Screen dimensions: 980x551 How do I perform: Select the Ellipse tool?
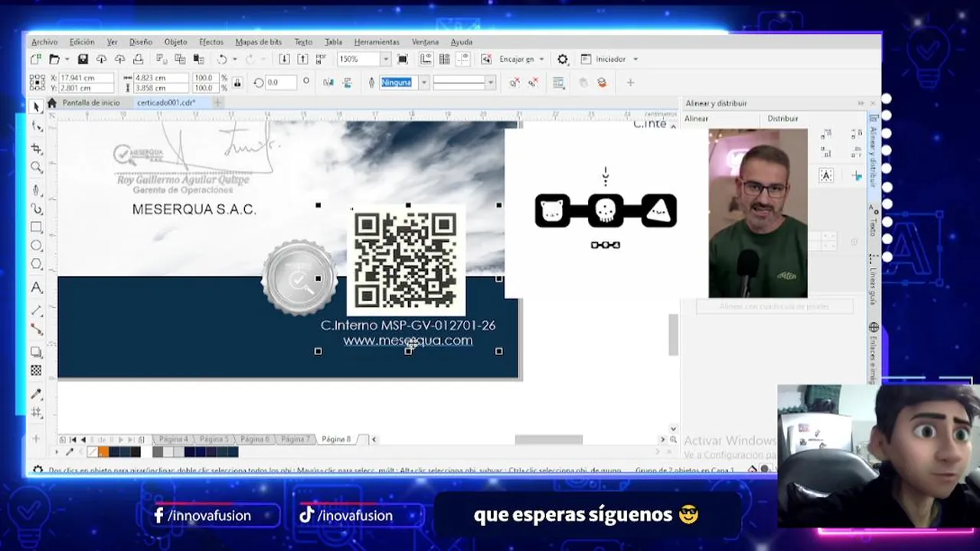36,246
